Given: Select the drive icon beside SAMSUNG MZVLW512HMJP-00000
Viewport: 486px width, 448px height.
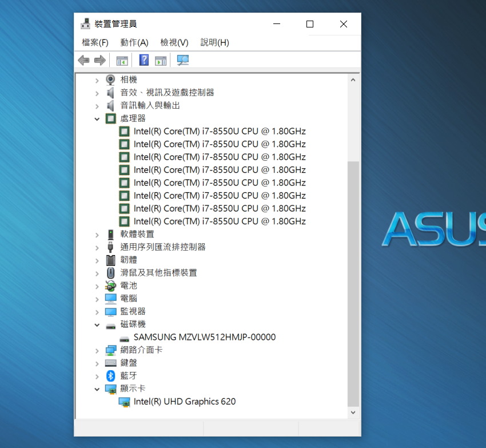Looking at the screenshot, I should coord(124,339).
